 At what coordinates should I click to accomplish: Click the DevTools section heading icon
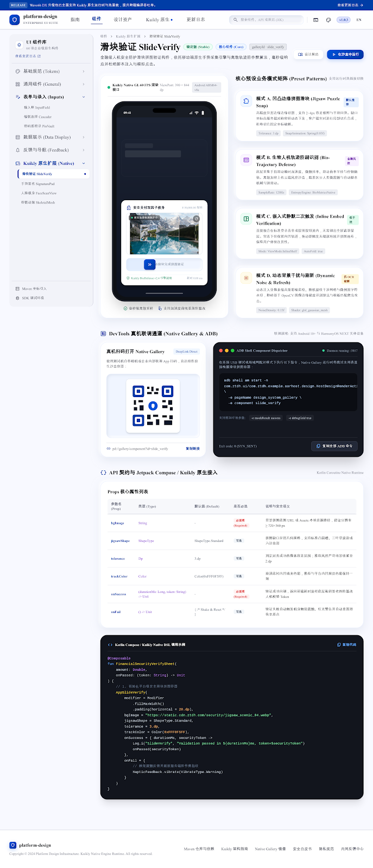coord(103,334)
